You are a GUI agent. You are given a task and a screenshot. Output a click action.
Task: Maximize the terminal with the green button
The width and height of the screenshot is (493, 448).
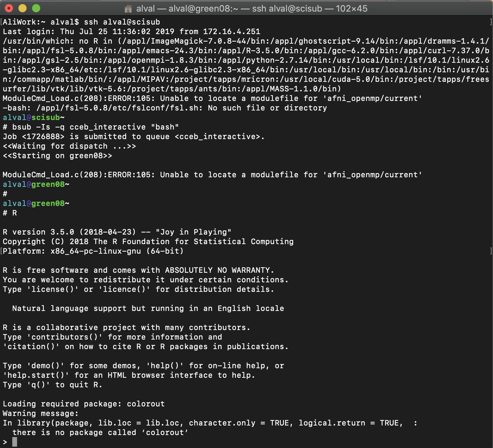point(36,9)
